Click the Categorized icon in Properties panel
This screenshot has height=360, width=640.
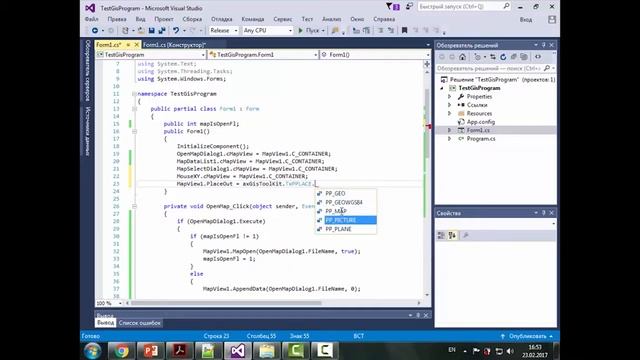[441, 236]
